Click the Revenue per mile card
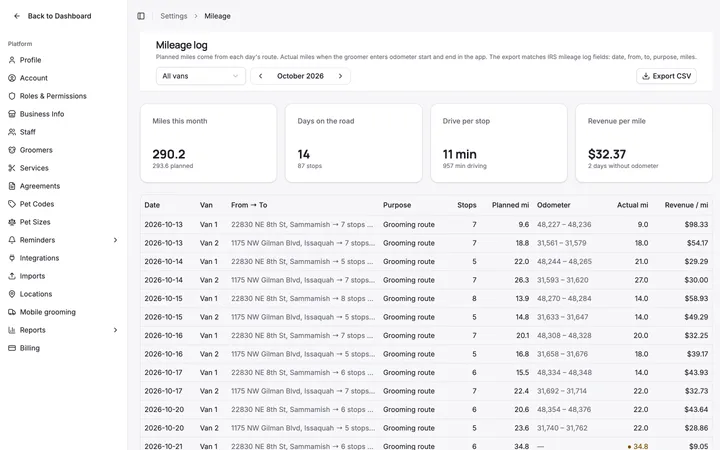 coord(644,143)
